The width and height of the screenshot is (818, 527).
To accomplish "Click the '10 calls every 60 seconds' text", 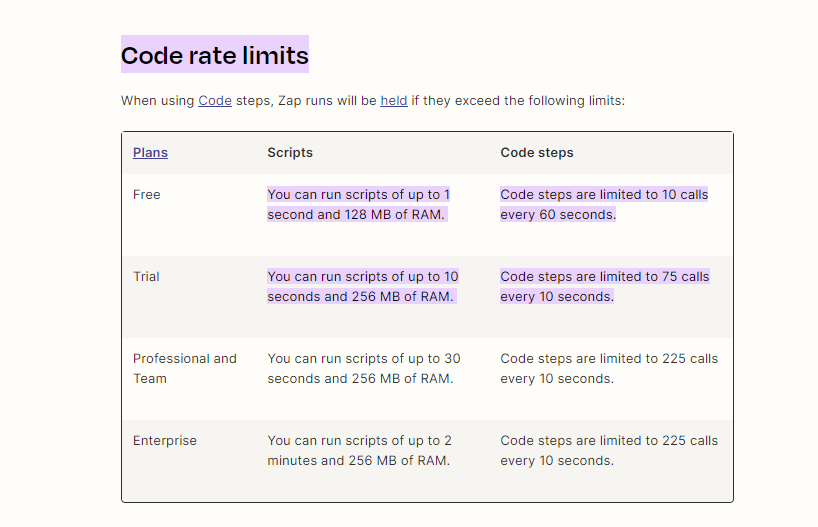I will [x=604, y=205].
